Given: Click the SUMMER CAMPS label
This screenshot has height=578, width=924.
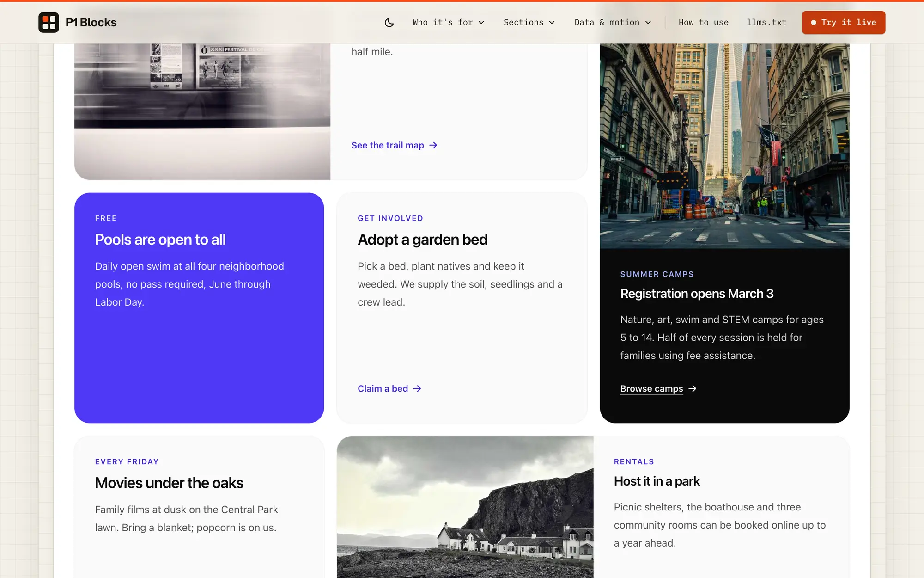Looking at the screenshot, I should coord(657,274).
